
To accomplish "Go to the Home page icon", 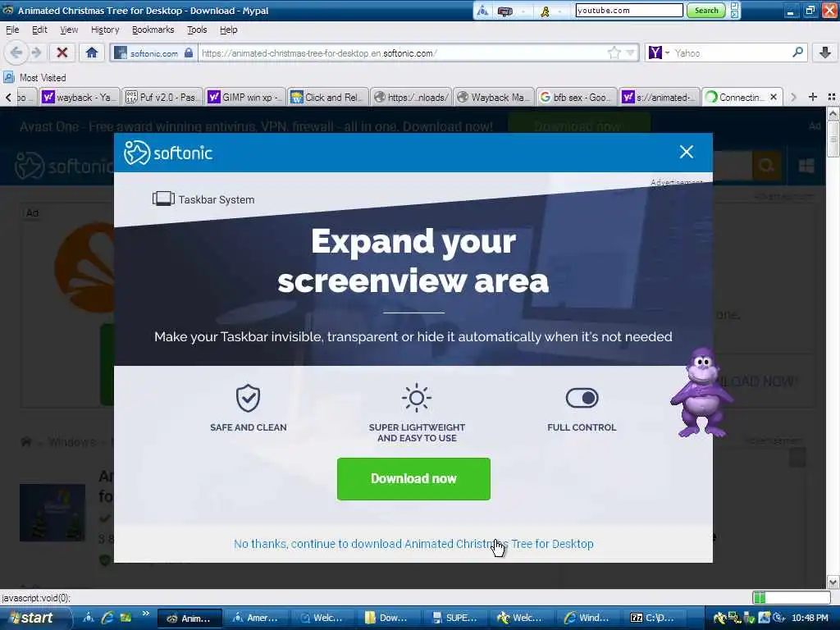I will (x=92, y=52).
